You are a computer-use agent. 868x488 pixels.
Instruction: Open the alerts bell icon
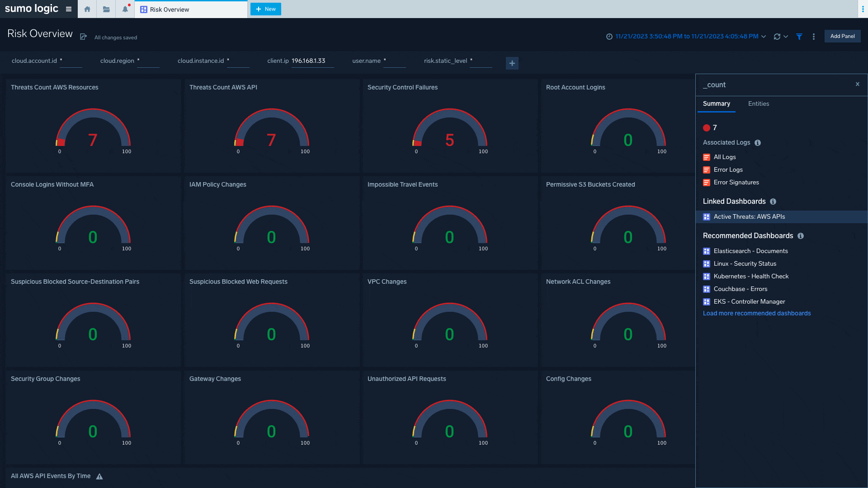[125, 9]
